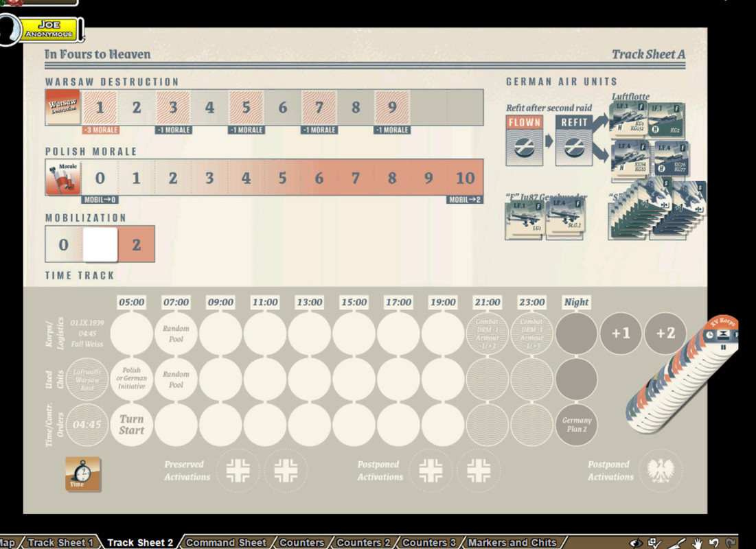Click Warsaw Destruction space 5
The image size is (756, 549).
point(246,107)
